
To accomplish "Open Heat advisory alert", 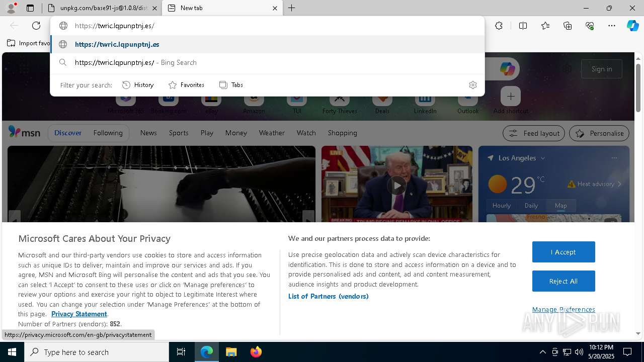I will (x=595, y=184).
